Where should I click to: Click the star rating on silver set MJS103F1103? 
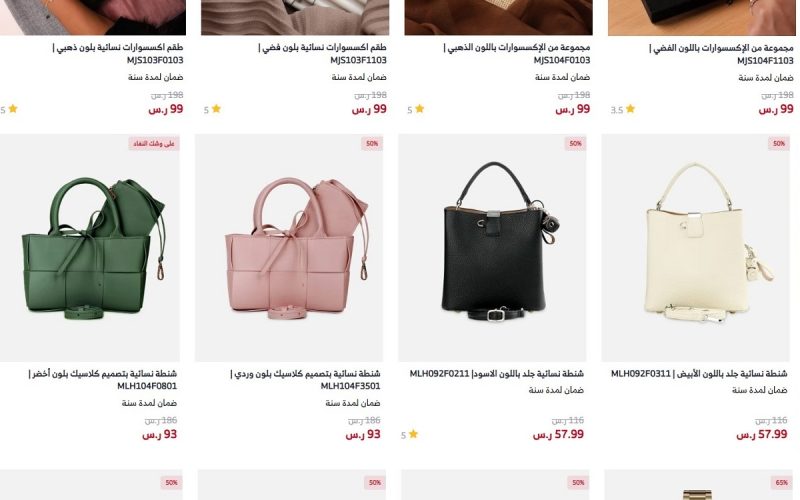[x=212, y=109]
